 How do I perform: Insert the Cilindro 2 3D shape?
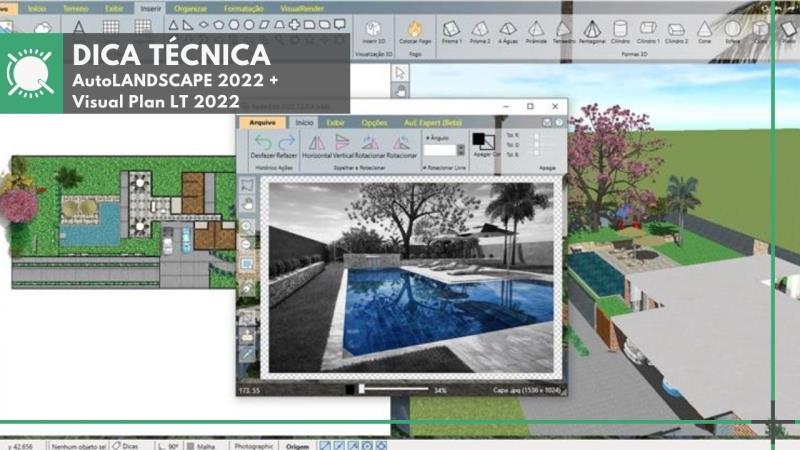click(676, 29)
